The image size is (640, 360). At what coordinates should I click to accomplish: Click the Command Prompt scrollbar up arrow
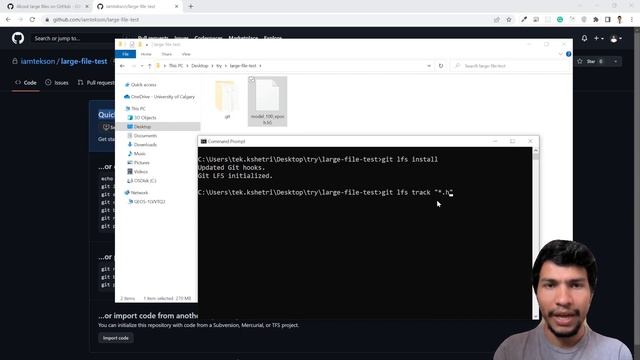point(536,151)
